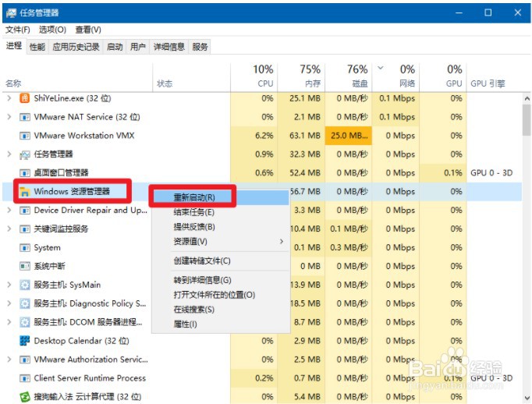Choose 提供反馈(B) in context menu
Viewport: 532px width, 404px height.
pos(221,227)
